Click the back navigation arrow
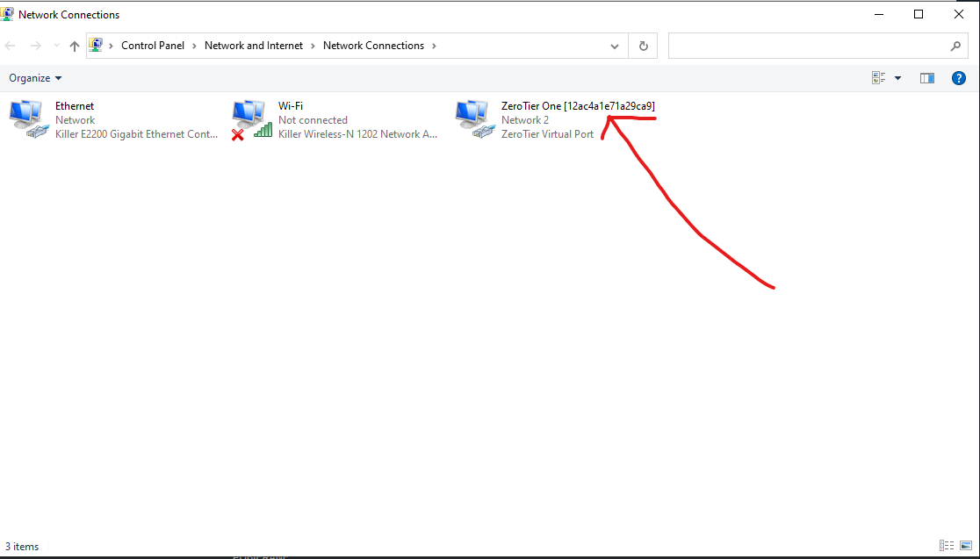Screen dimensions: 980x559 click(x=10, y=46)
